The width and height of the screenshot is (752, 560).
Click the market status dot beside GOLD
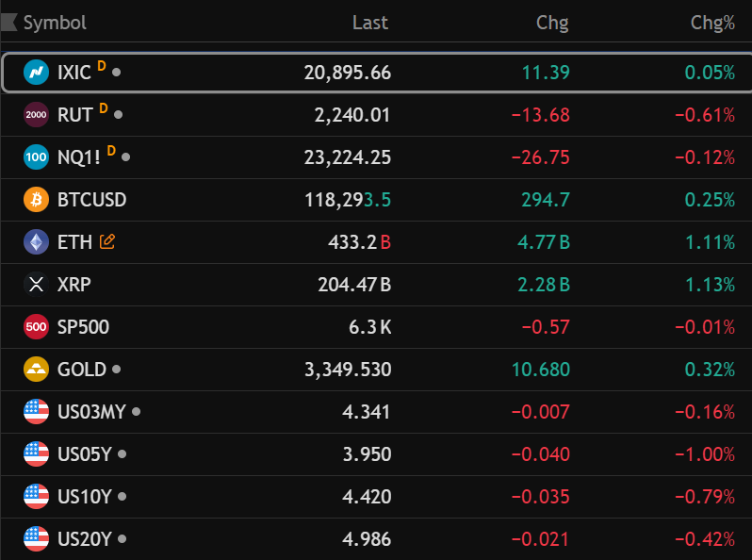pos(116,369)
